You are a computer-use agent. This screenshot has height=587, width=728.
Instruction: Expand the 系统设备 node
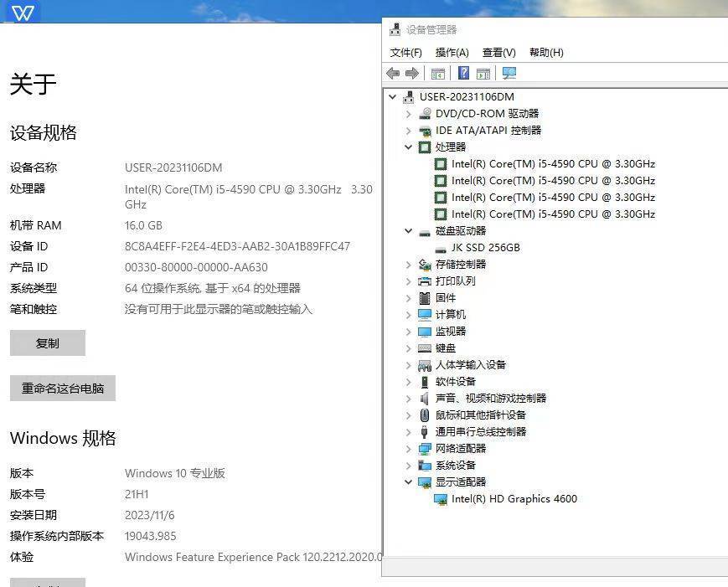(409, 466)
